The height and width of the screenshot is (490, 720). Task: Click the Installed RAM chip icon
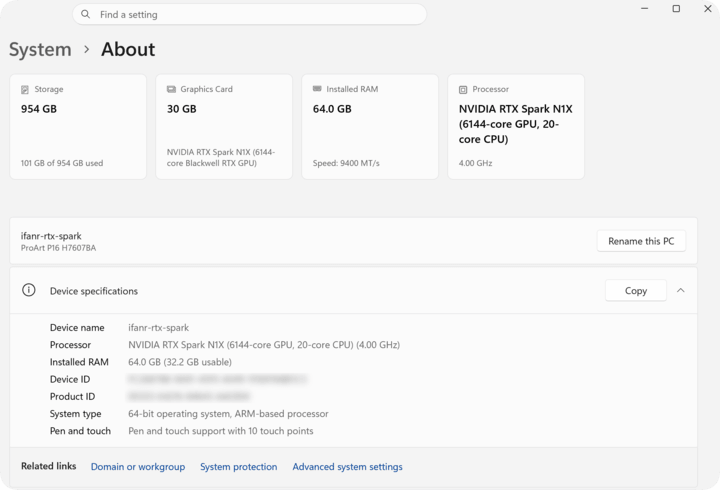pos(317,89)
